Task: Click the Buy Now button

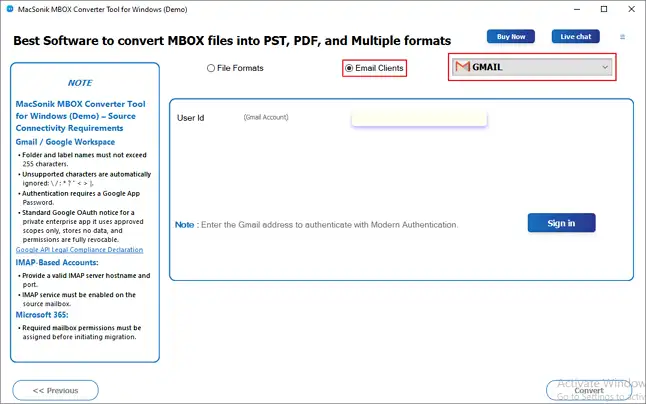Action: 511,37
